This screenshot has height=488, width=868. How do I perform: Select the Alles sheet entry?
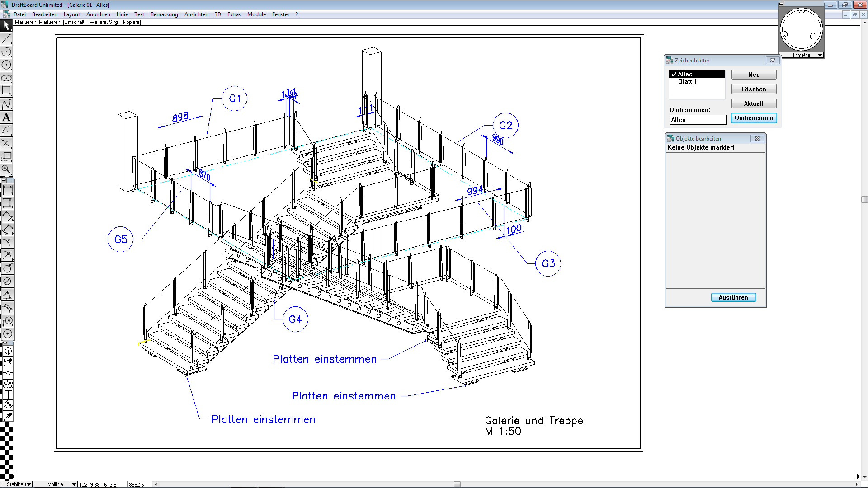tap(697, 74)
